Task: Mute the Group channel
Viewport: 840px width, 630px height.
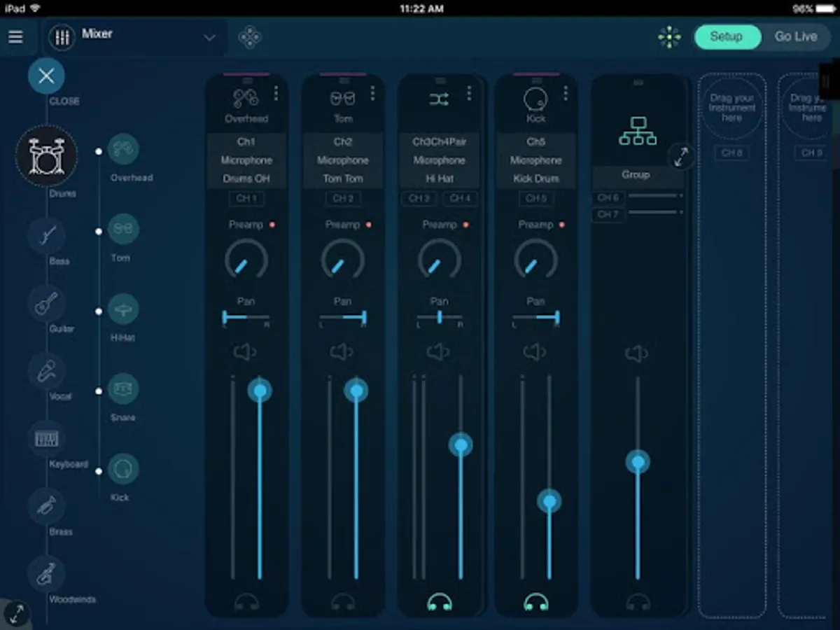Action: pos(637,353)
